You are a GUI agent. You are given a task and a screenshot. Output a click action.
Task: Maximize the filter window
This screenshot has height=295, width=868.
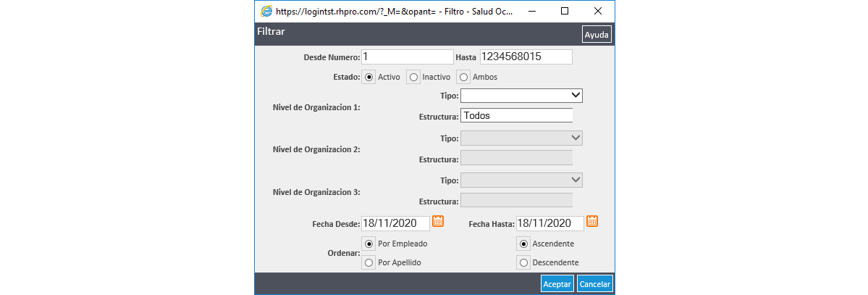click(x=565, y=11)
